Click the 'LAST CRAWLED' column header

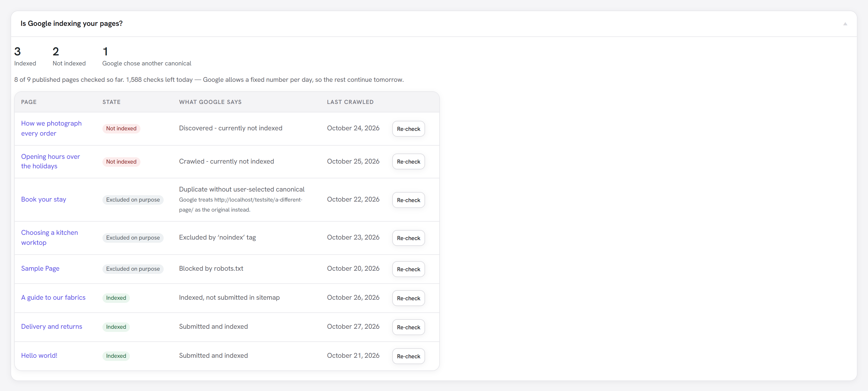(x=350, y=102)
